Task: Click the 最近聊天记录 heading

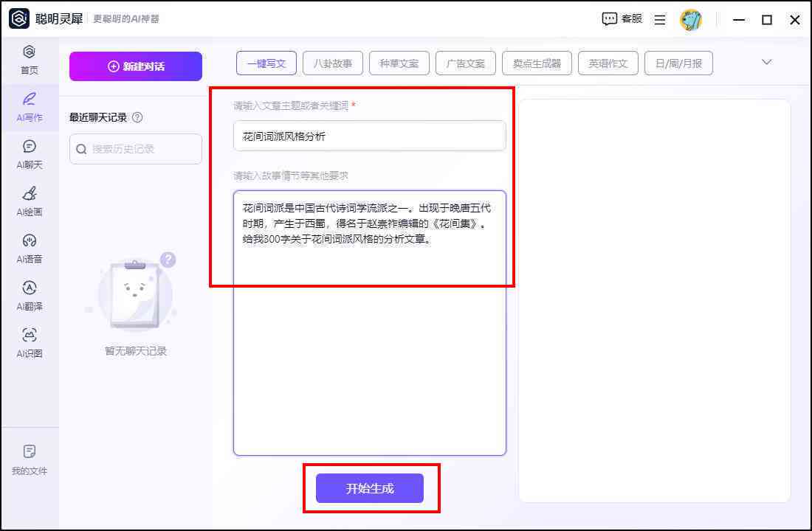Action: coord(98,117)
